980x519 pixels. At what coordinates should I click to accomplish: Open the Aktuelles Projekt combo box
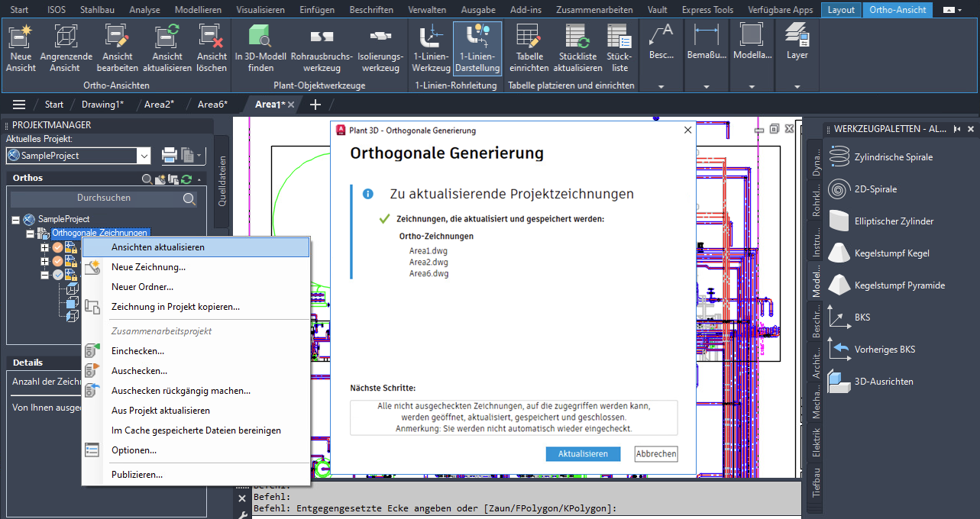pyautogui.click(x=78, y=156)
